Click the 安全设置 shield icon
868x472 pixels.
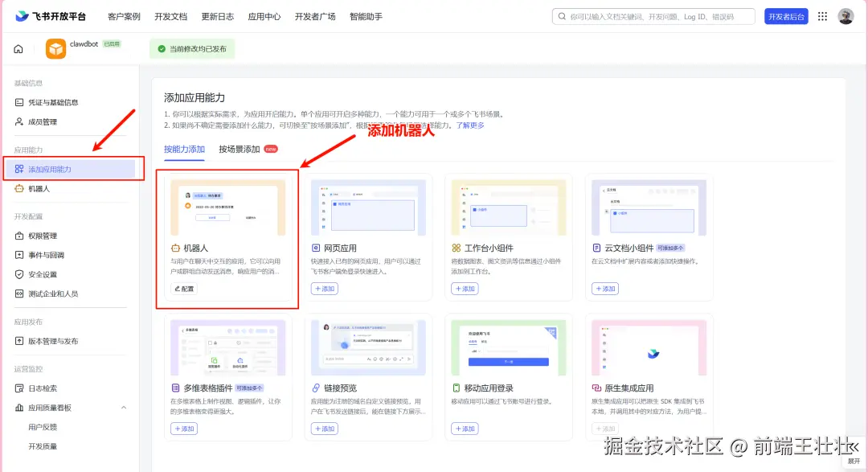coord(19,274)
